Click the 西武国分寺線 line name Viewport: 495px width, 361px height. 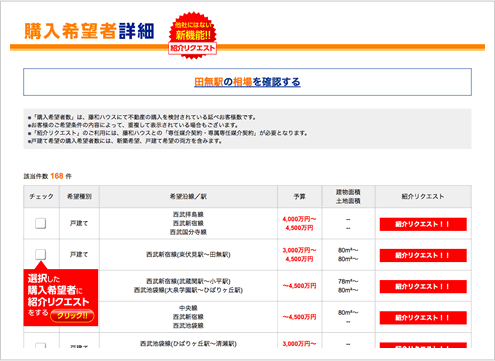(188, 232)
